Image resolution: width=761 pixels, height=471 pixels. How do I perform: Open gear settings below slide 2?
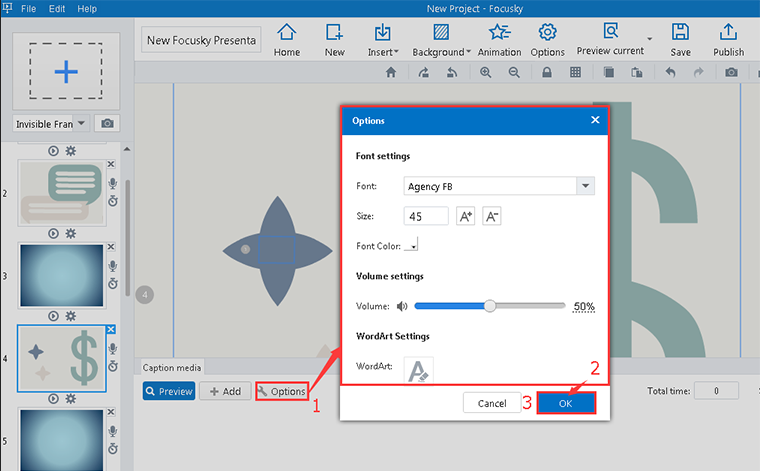[x=71, y=234]
